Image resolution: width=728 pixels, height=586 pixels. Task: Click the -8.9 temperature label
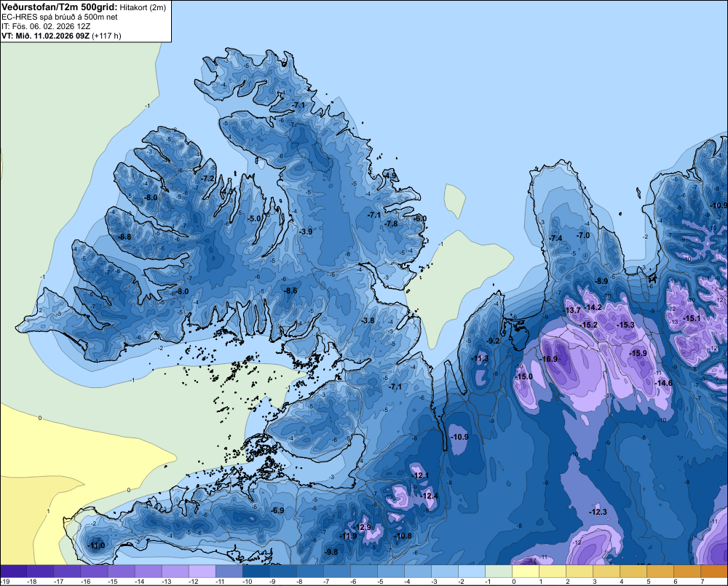601,282
